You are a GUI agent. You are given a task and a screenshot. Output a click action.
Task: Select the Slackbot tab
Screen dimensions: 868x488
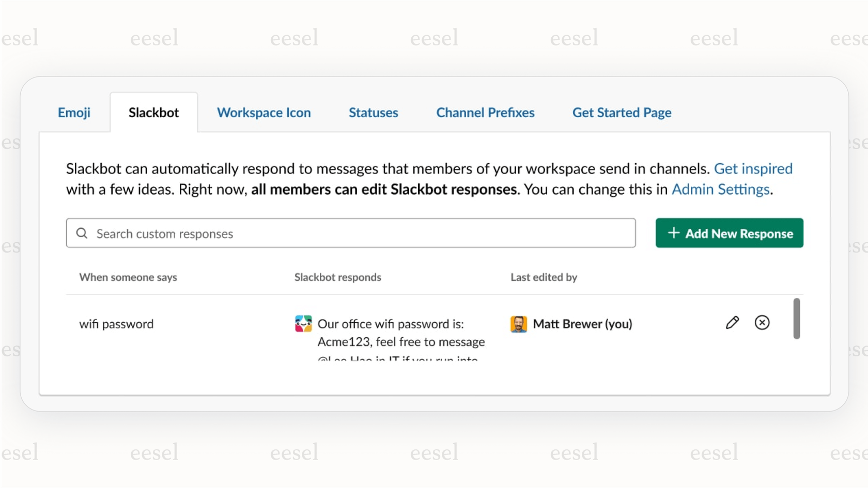(153, 112)
